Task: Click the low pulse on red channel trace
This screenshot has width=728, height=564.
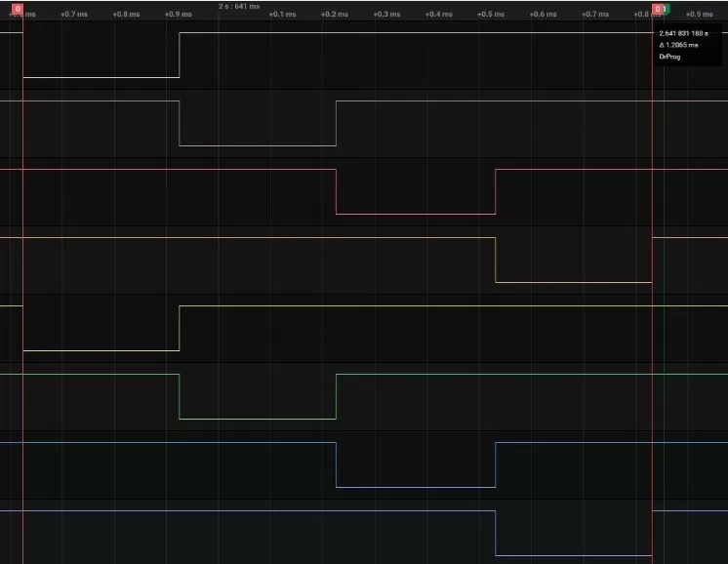Action: [x=416, y=213]
